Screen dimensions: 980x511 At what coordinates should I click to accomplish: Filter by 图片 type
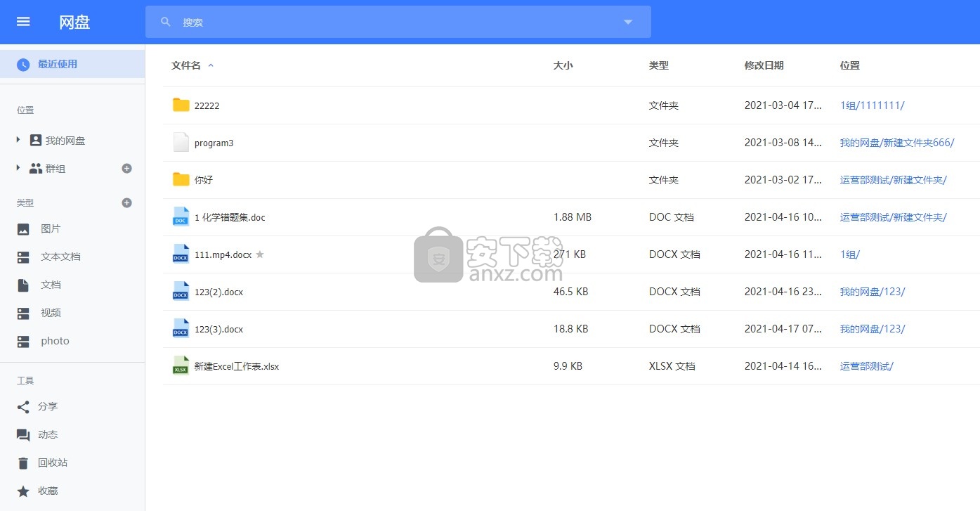51,228
